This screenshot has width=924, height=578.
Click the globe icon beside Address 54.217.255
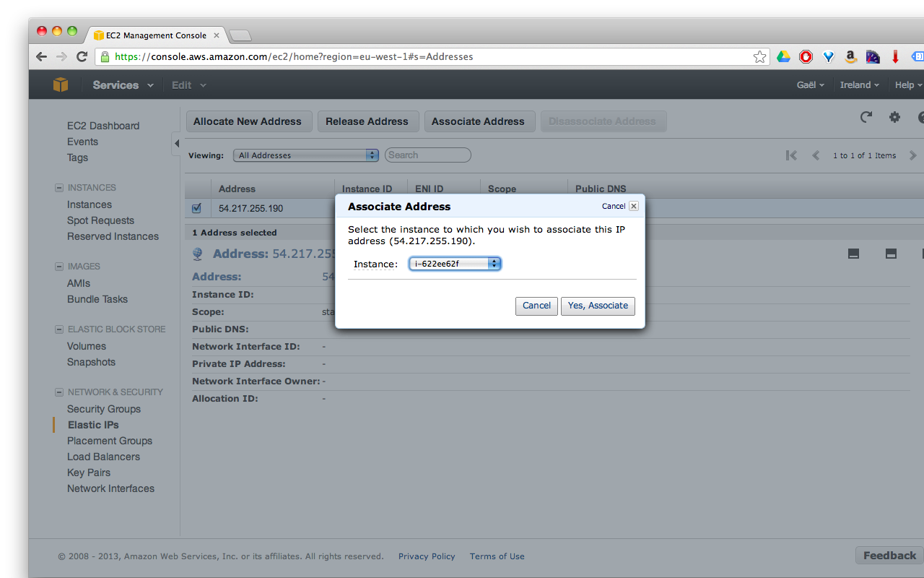[x=197, y=254]
